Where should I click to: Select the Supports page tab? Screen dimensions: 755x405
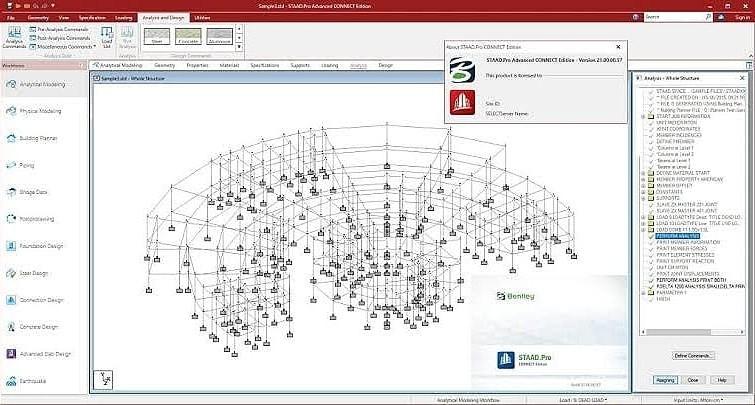point(300,65)
